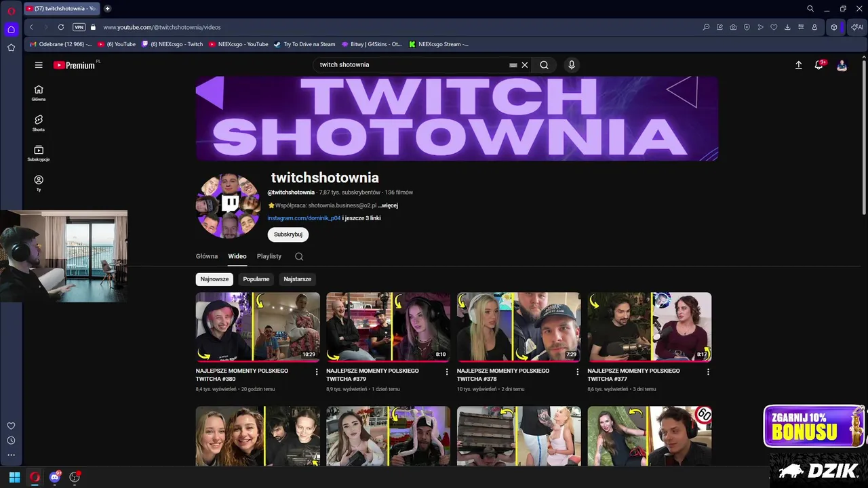Open instagram.com/dominik_p04 link
This screenshot has width=868, height=488.
[304, 218]
